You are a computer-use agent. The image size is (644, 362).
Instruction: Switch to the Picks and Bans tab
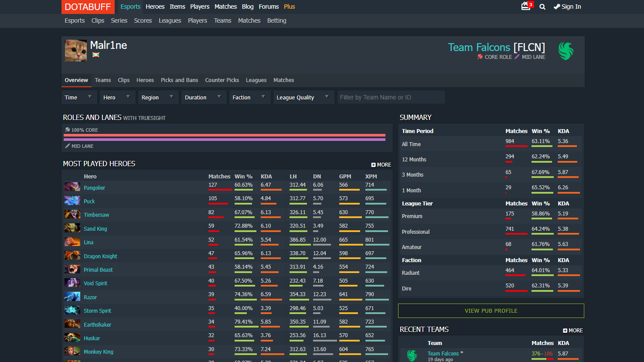(179, 80)
